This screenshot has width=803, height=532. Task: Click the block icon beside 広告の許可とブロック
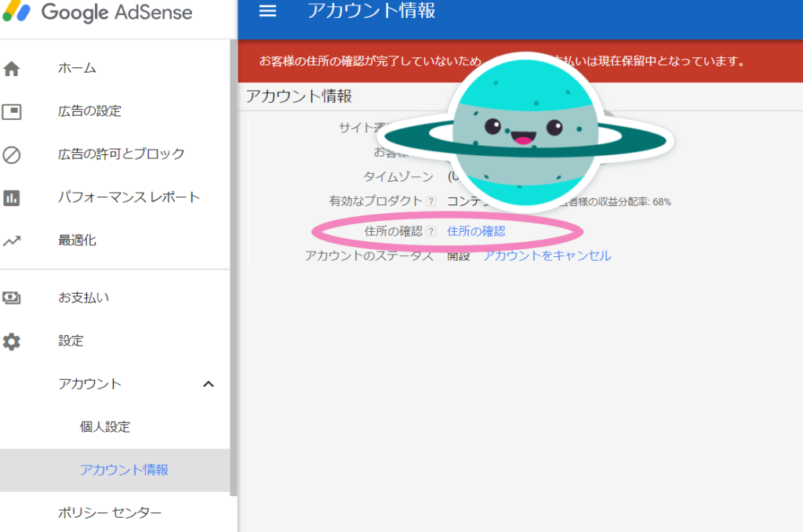pyautogui.click(x=11, y=154)
